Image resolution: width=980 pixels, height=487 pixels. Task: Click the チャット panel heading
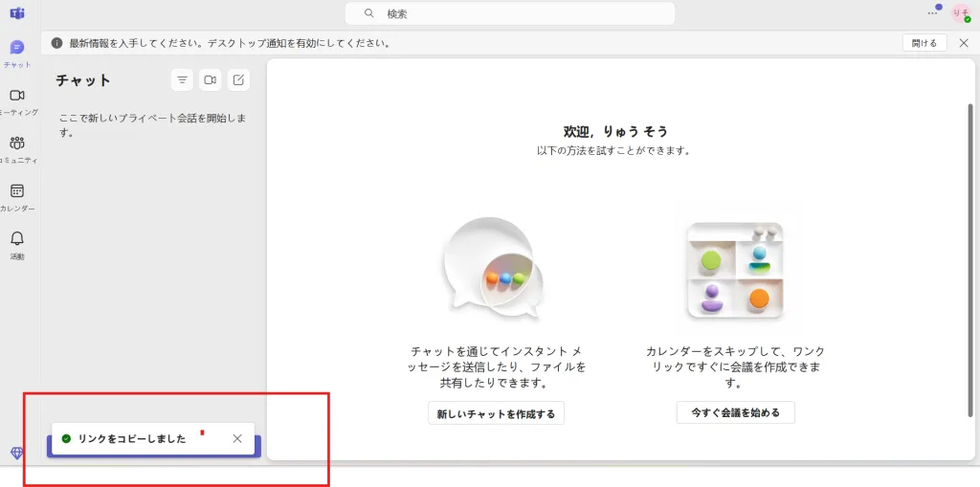[83, 80]
